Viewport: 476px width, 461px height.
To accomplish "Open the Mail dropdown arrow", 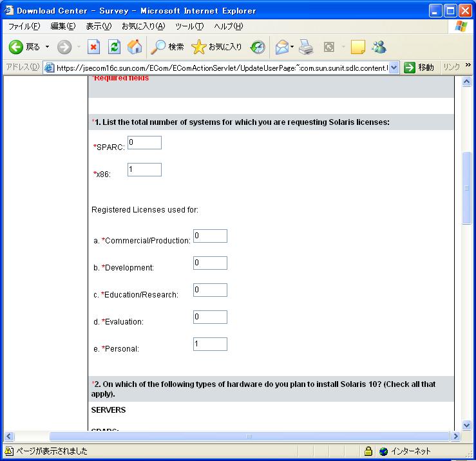I will coord(292,47).
